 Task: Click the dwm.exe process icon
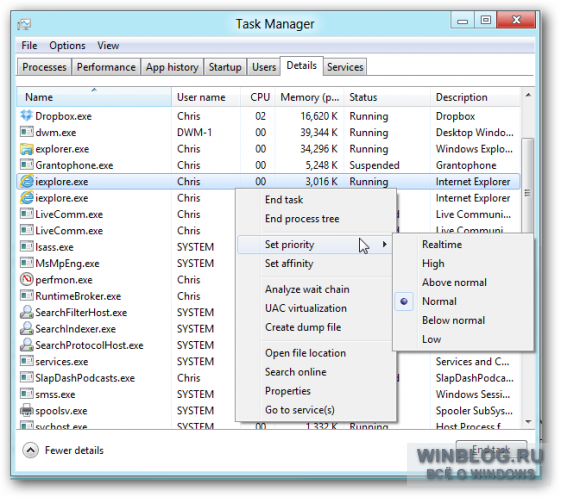pyautogui.click(x=26, y=132)
